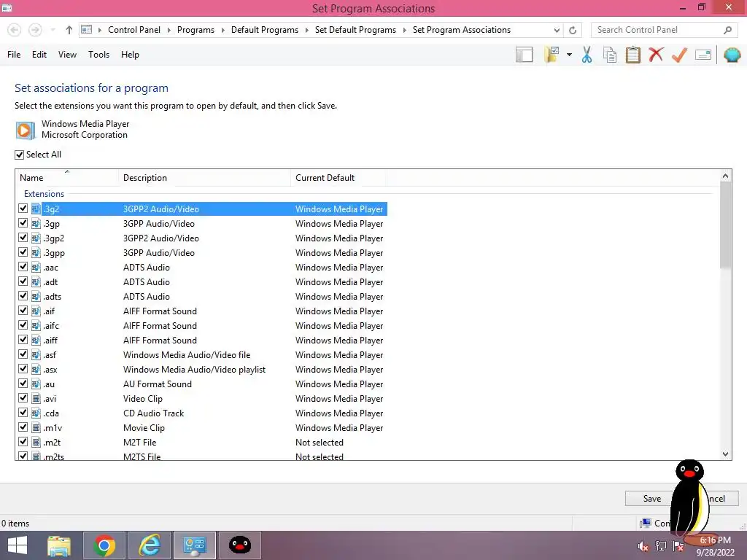747x560 pixels.
Task: Click the teal shell icon in toolbar
Action: 732,55
